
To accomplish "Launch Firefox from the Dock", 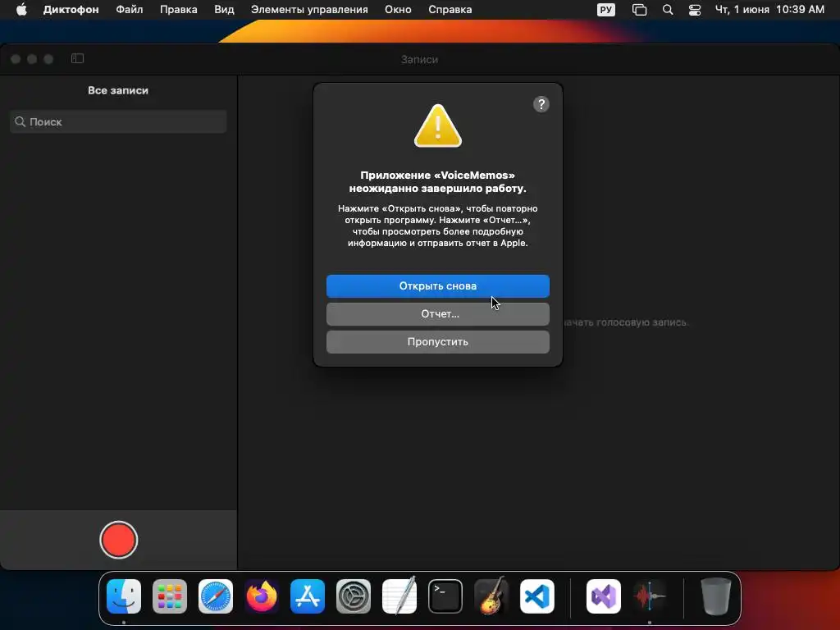I will click(x=262, y=596).
